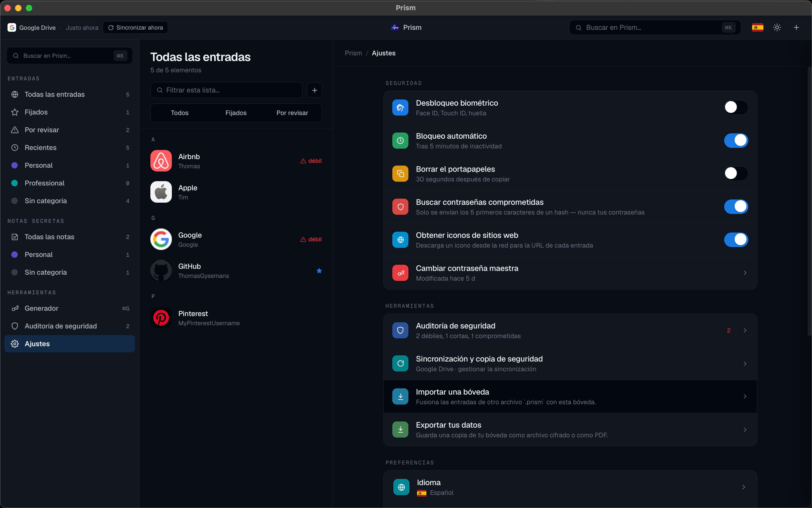
Task: Focus the sidebar Buscar en Prism search field
Action: click(70, 56)
